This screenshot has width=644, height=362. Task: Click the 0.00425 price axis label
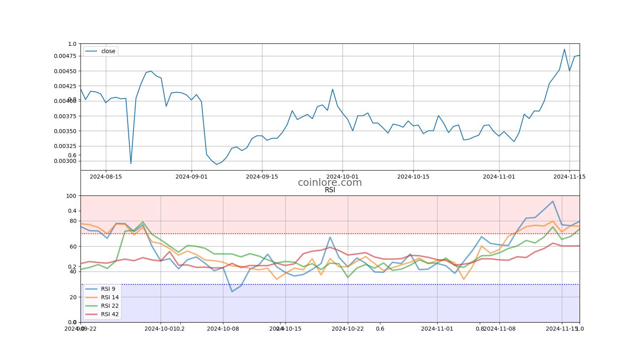tap(65, 86)
